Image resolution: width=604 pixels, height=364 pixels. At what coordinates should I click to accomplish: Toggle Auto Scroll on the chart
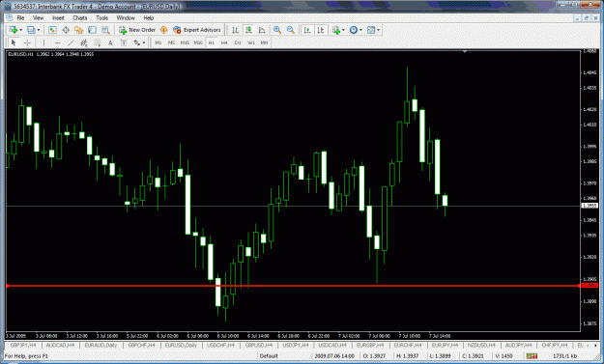coord(307,30)
